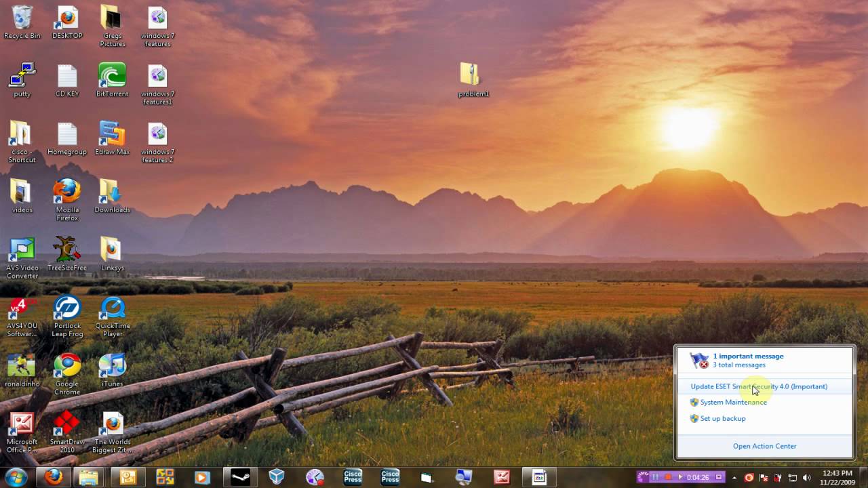Pause the screen recorder in taskbar
The height and width of the screenshot is (488, 868).
656,477
